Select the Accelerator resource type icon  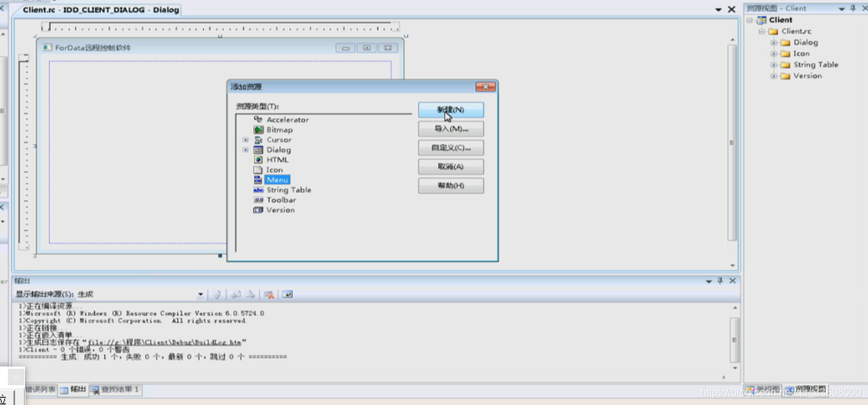click(x=258, y=119)
